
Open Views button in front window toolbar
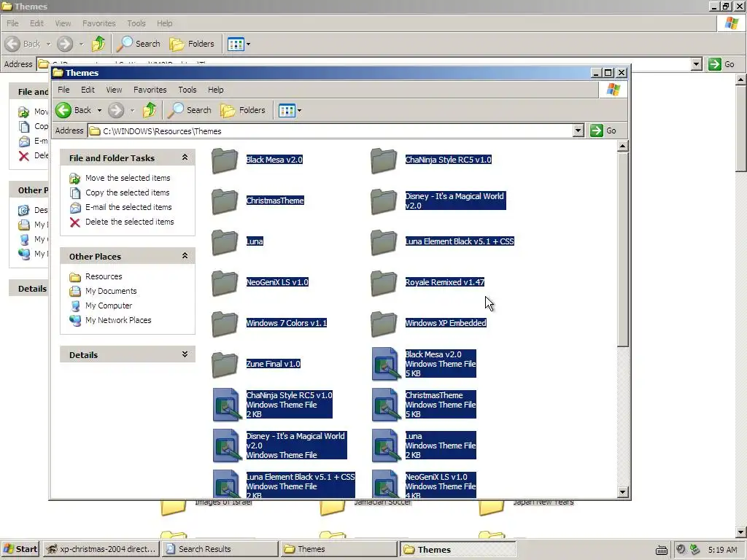pyautogui.click(x=286, y=111)
